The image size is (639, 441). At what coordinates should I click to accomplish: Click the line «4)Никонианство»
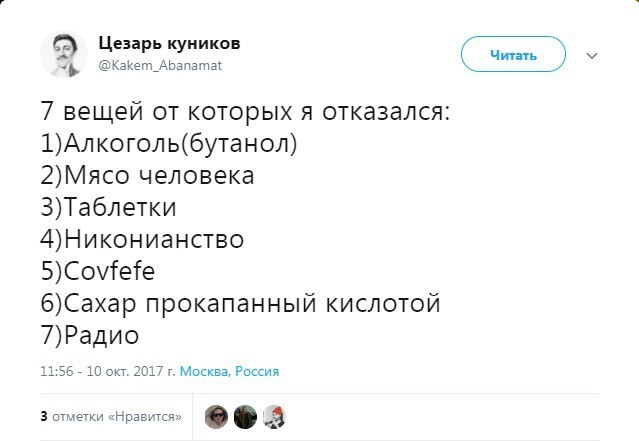[x=142, y=239]
